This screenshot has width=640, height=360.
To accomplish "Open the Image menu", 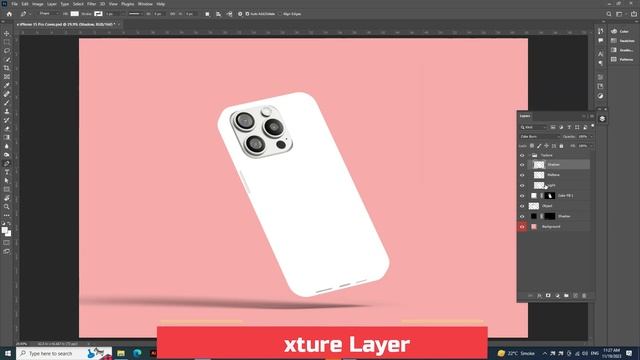I will [x=38, y=4].
